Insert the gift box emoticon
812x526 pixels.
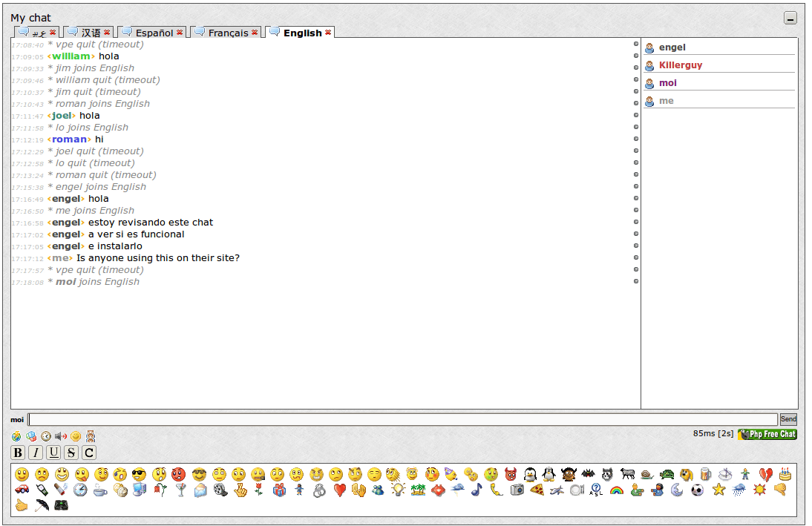(x=279, y=490)
